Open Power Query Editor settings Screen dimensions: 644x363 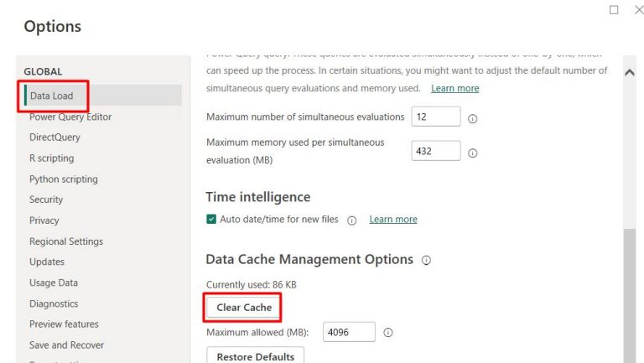70,117
